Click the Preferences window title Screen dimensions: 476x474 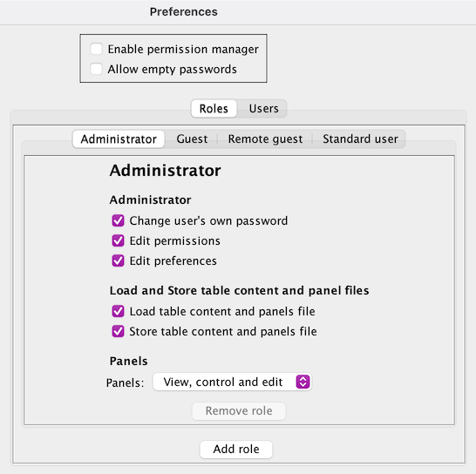184,12
